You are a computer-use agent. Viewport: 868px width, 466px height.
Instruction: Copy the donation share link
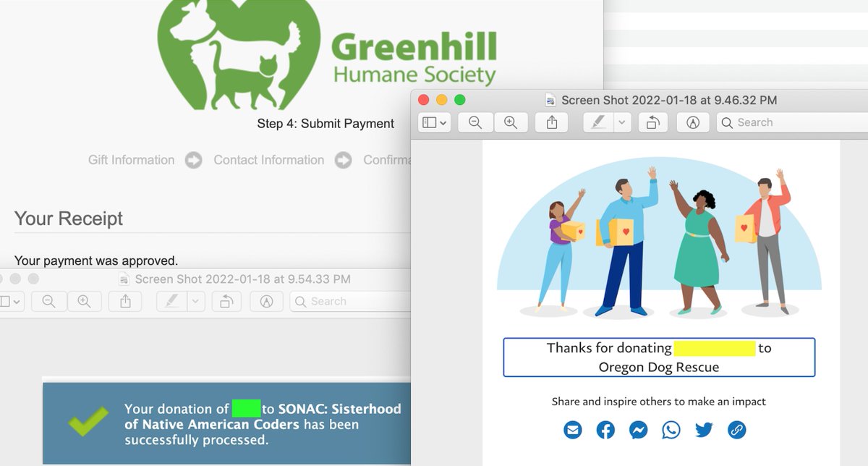[736, 430]
